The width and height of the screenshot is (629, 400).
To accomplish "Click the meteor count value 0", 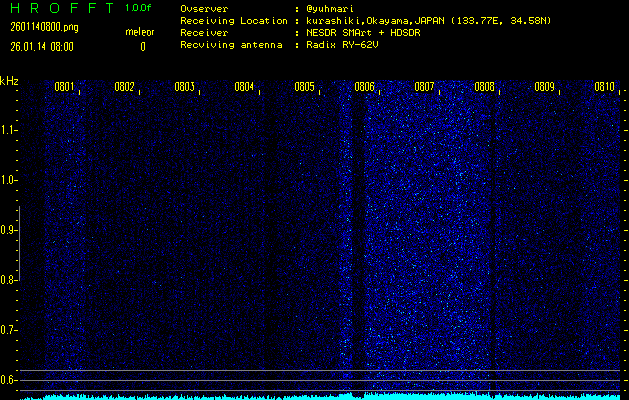I will coord(143,47).
